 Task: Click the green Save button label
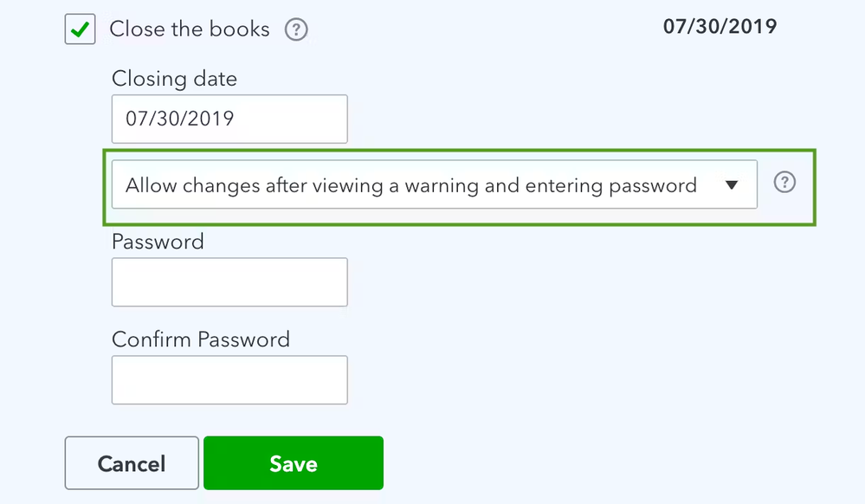coord(293,463)
